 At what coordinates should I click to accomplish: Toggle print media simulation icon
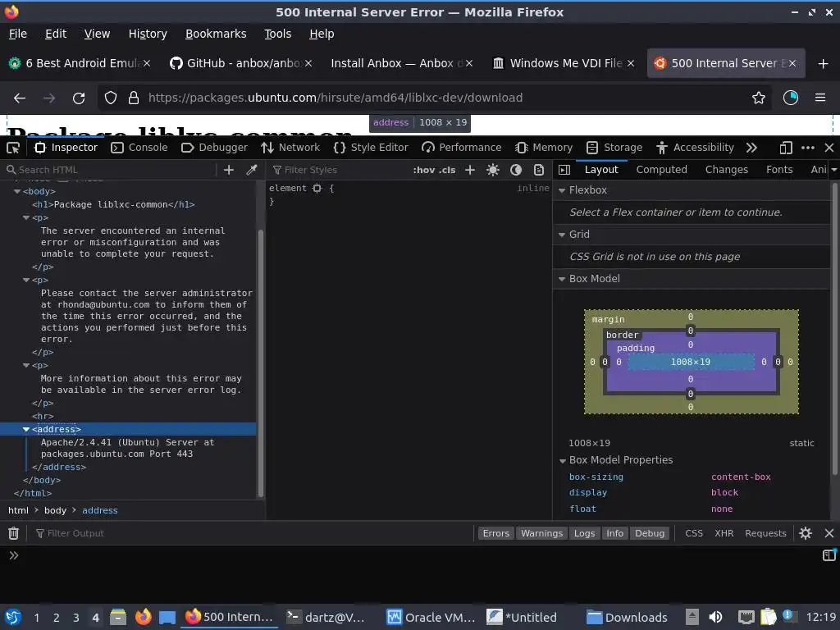coord(539,170)
